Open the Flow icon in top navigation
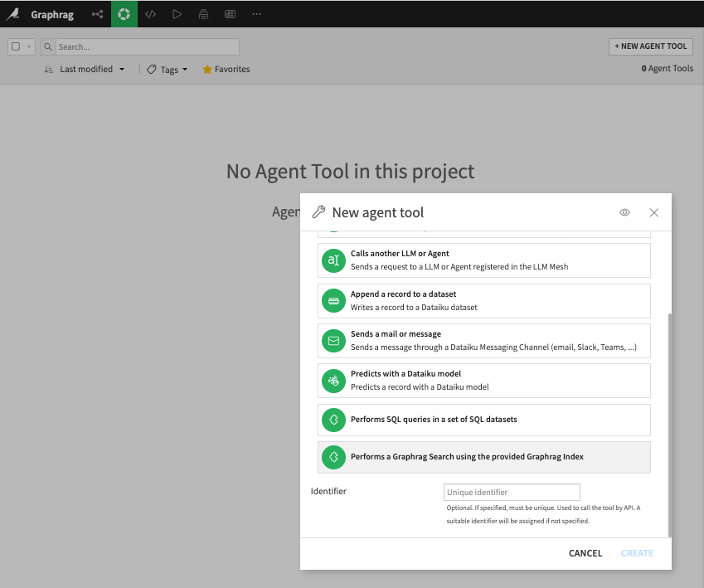 coord(97,14)
